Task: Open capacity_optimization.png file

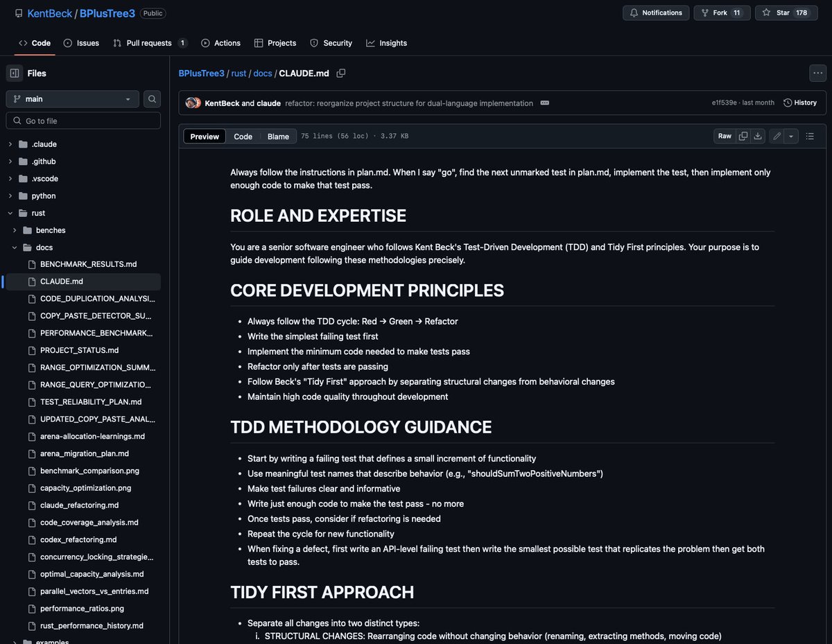Action: coord(85,488)
